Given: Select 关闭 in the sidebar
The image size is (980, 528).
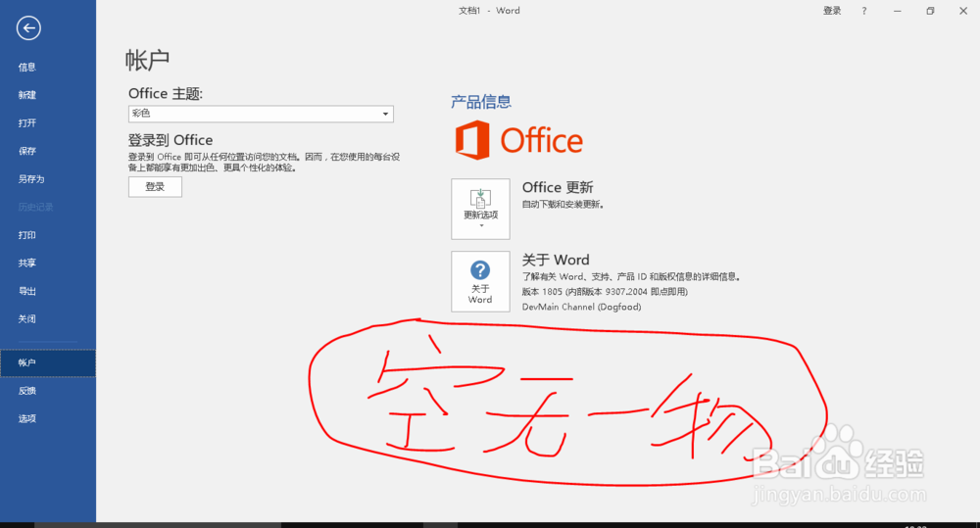Looking at the screenshot, I should coord(26,318).
